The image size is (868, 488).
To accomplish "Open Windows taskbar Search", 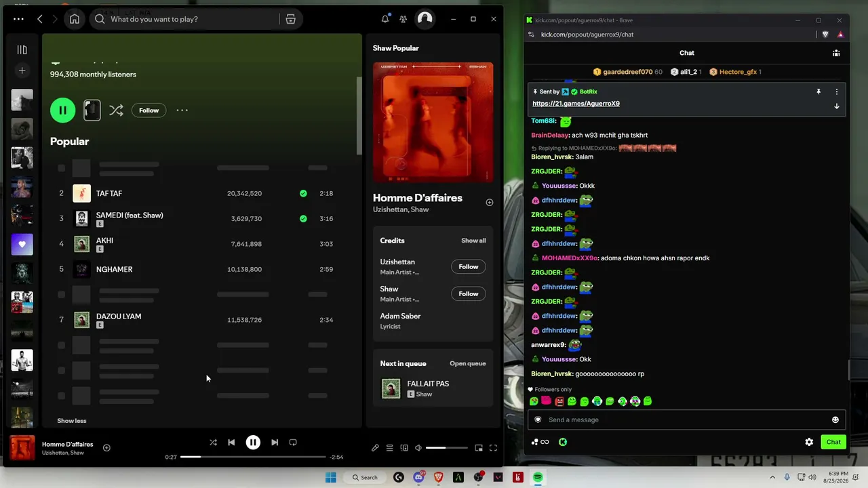I will (x=365, y=478).
